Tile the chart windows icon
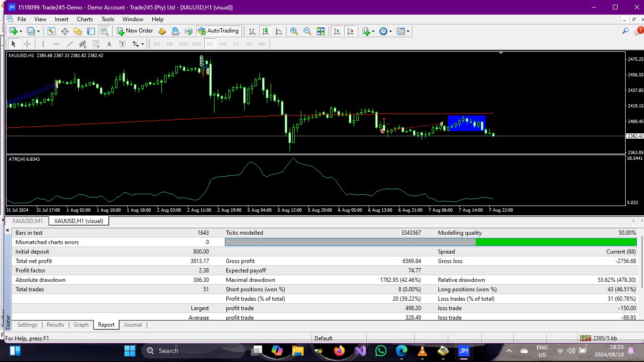The width and height of the screenshot is (644, 362). pyautogui.click(x=321, y=31)
